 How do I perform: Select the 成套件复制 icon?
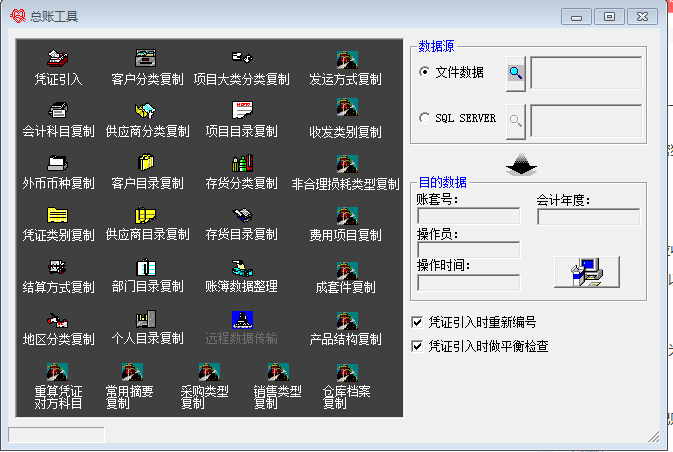pos(347,271)
